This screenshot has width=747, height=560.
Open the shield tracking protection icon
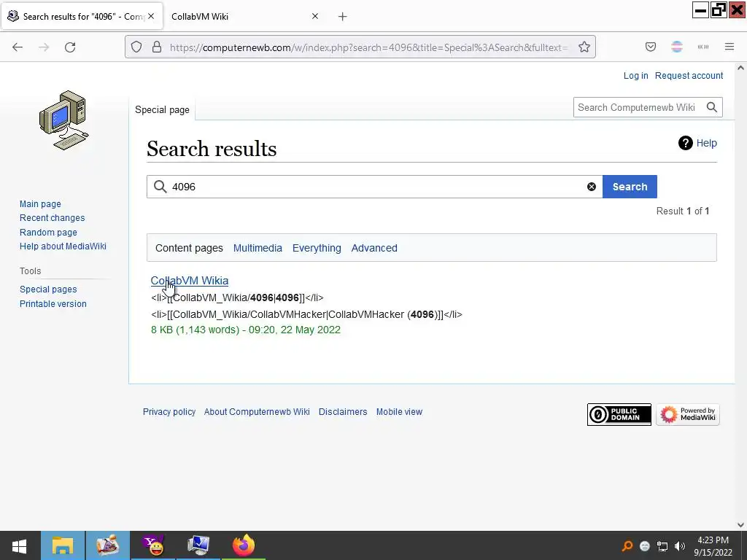tap(136, 47)
